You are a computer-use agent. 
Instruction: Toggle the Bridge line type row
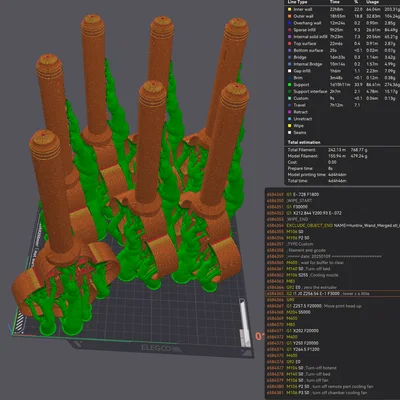point(343,57)
